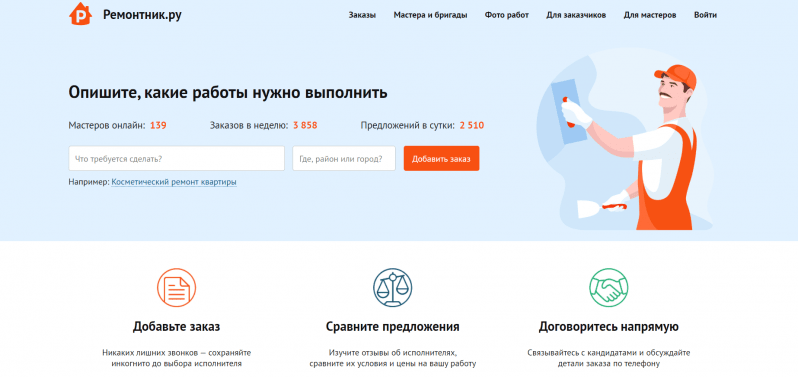Click the 'Связывайтесь с кандидатами' description text
This screenshot has height=377, width=798.
[x=609, y=358]
